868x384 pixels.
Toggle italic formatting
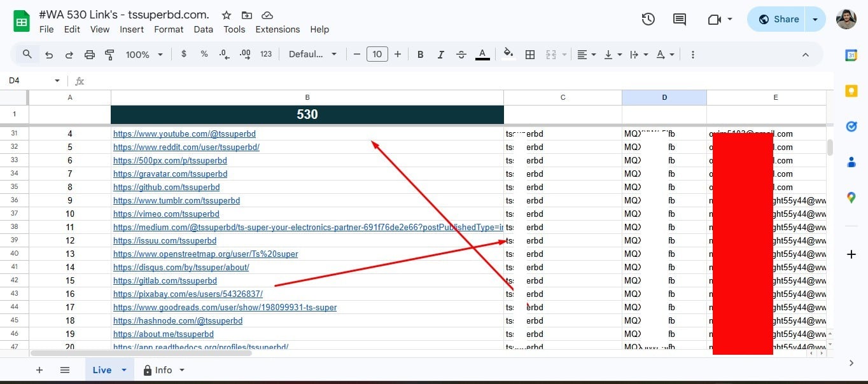440,54
